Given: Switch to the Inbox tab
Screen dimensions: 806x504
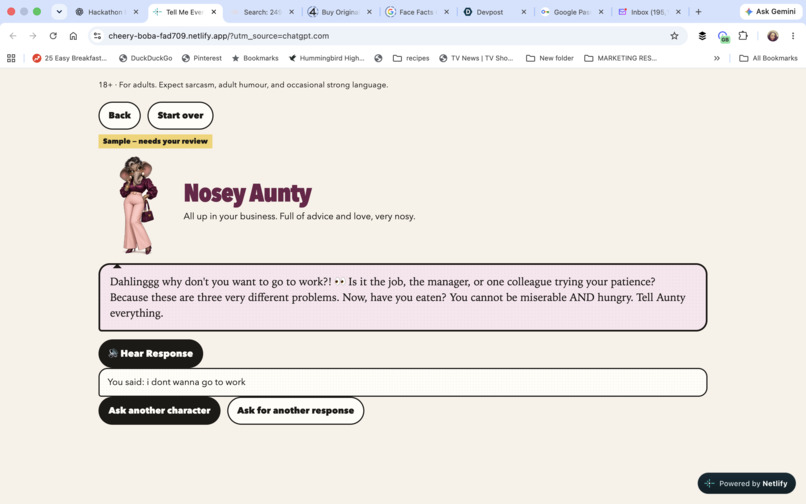Looking at the screenshot, I should tap(648, 12).
